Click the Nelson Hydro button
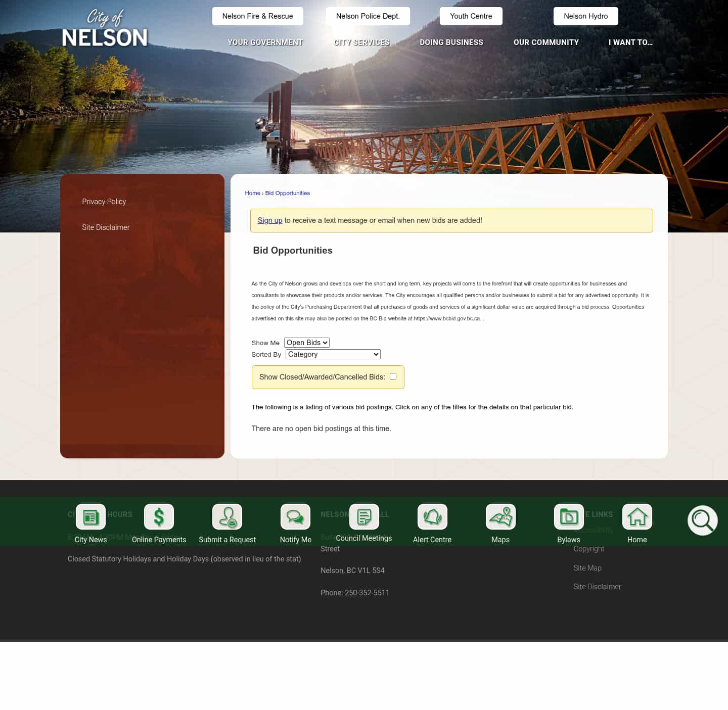 coord(586,16)
